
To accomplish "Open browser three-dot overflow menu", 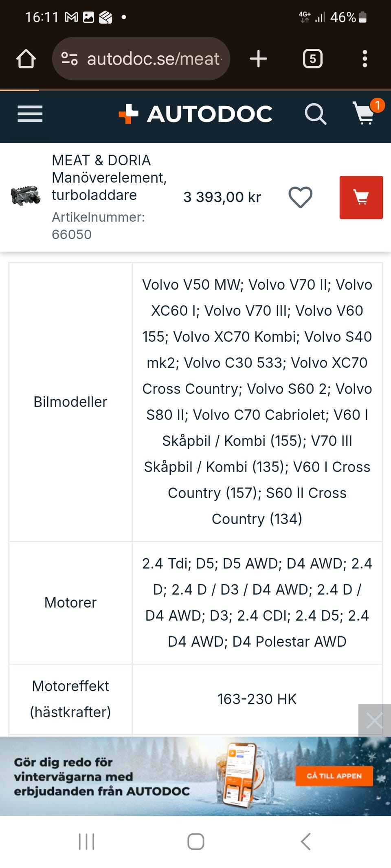I will pos(365,59).
